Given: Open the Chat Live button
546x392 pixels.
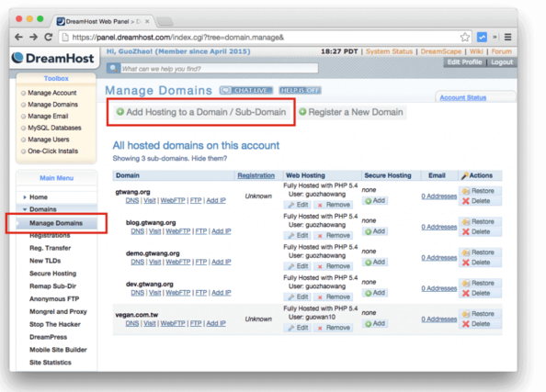Looking at the screenshot, I should click(x=246, y=91).
